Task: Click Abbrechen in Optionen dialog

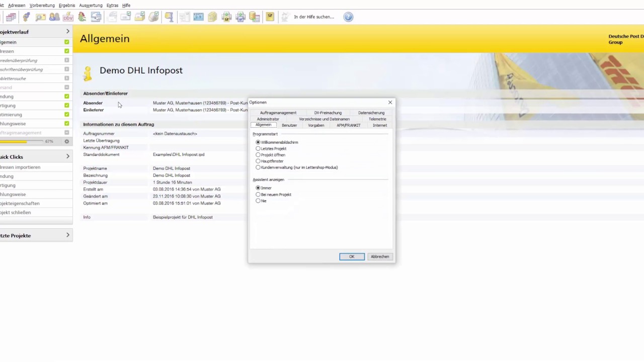Action: pyautogui.click(x=380, y=256)
